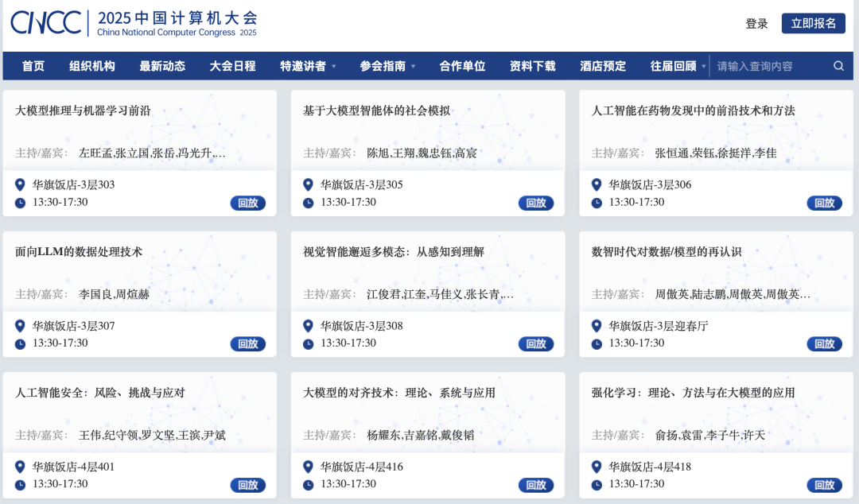859x504 pixels.
Task: Click the location pin for 华旗饭店-3层303
Action: 21,184
